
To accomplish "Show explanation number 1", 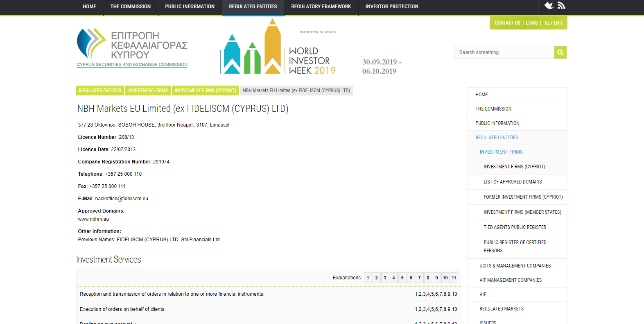I will 368,278.
